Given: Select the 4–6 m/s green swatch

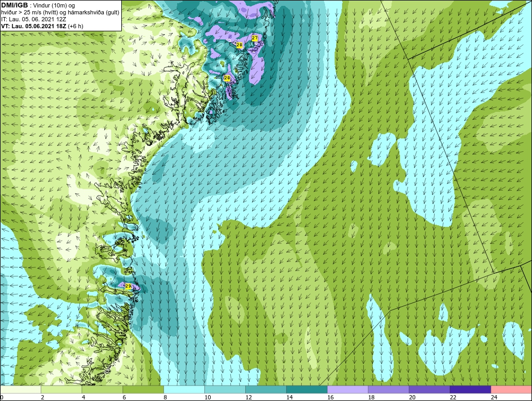Looking at the screenshot, I should click(x=102, y=389).
